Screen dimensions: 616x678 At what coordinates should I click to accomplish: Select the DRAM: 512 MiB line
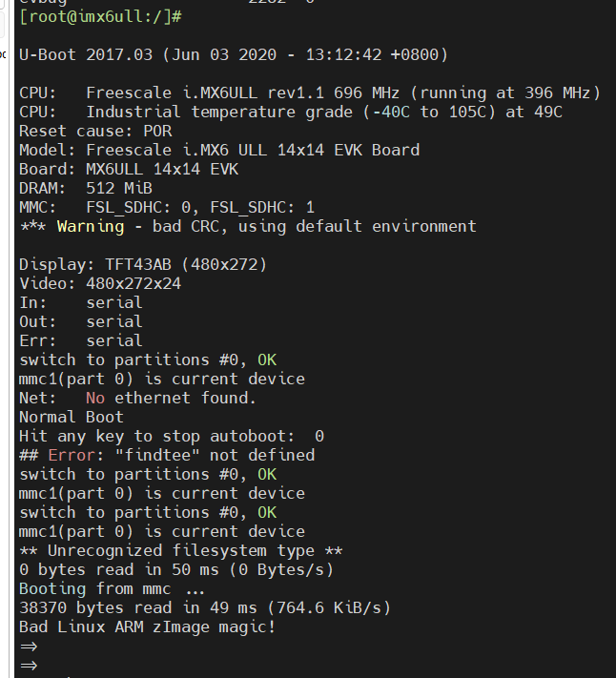pyautogui.click(x=86, y=188)
